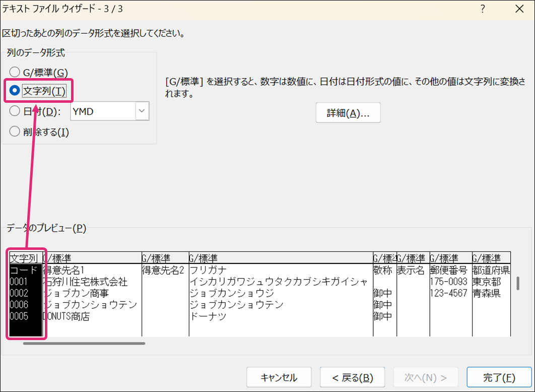Image resolution: width=535 pixels, height=392 pixels.
Task: Select 削除する radio option
Action: [x=15, y=132]
